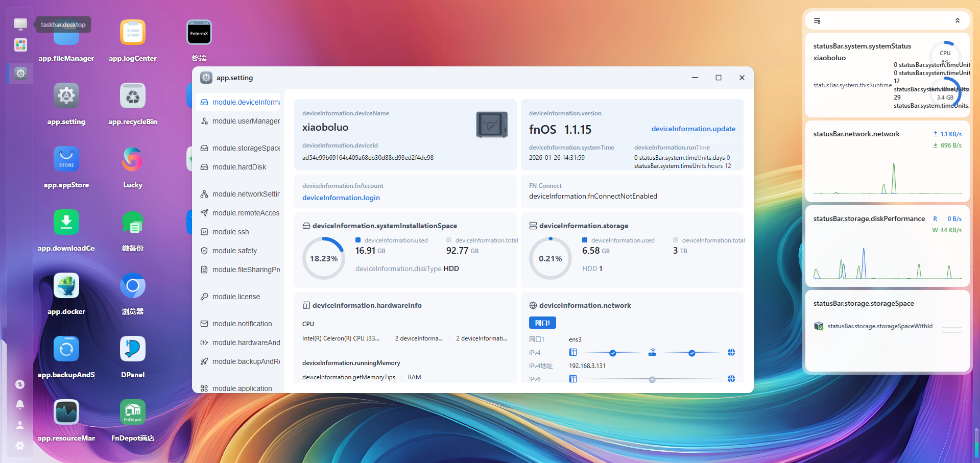
Task: Click the statusBar.storage.diskPerformance widget title
Action: point(869,218)
